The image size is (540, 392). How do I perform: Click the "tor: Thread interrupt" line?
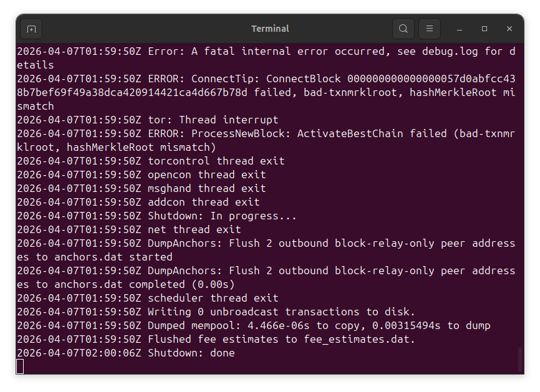tap(213, 120)
